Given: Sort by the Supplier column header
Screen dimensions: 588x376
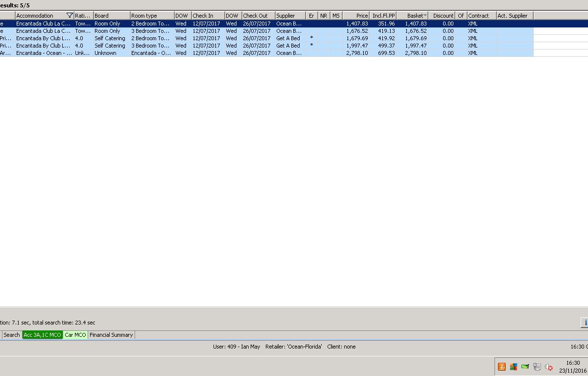Looking at the screenshot, I should point(290,16).
